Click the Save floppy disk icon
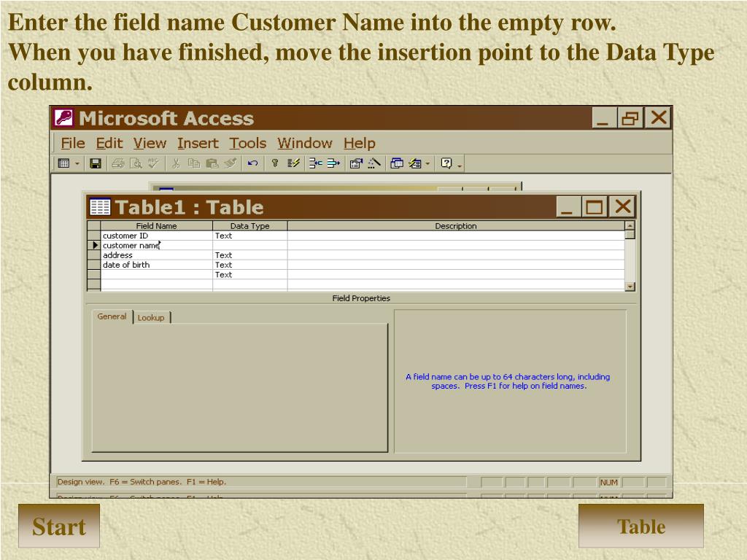 (96, 163)
